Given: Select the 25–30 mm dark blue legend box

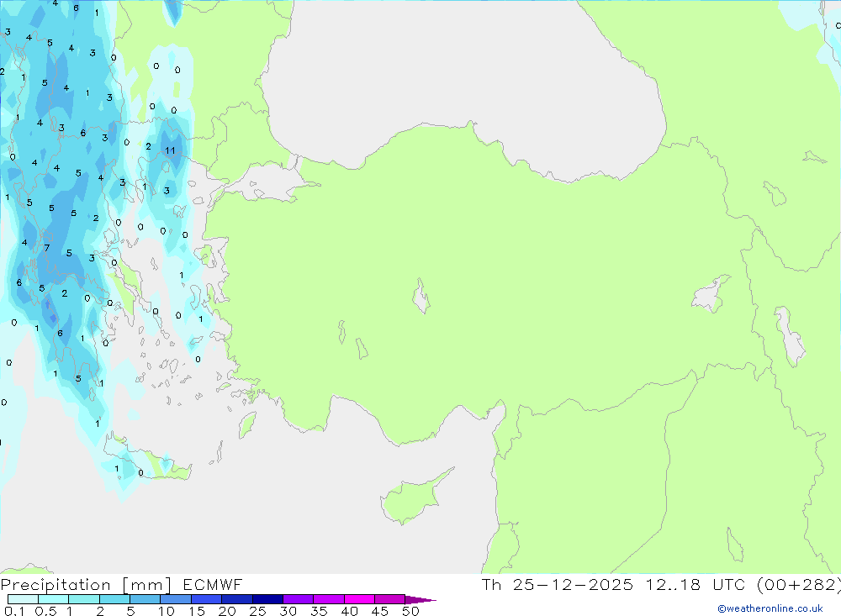Looking at the screenshot, I should (267, 599).
